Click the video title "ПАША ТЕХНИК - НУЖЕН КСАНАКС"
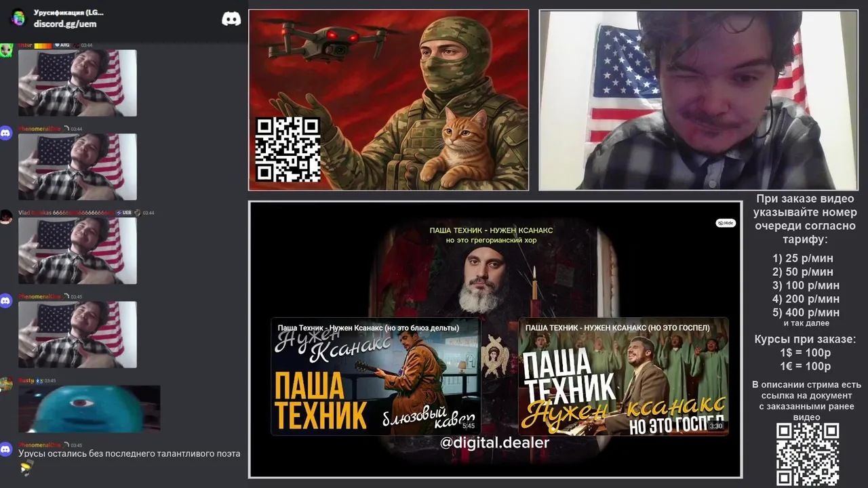The height and width of the screenshot is (488, 868). point(491,230)
